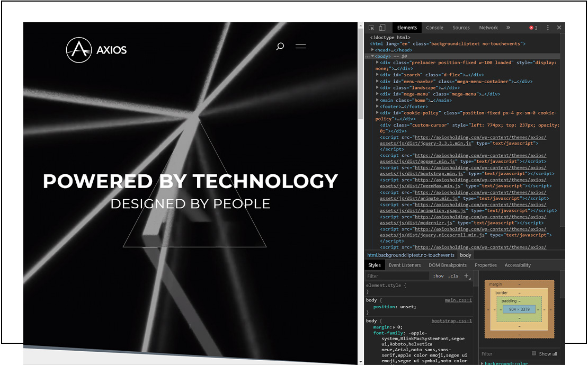Expand the main class="home" node
This screenshot has height=365, width=588.
click(377, 100)
